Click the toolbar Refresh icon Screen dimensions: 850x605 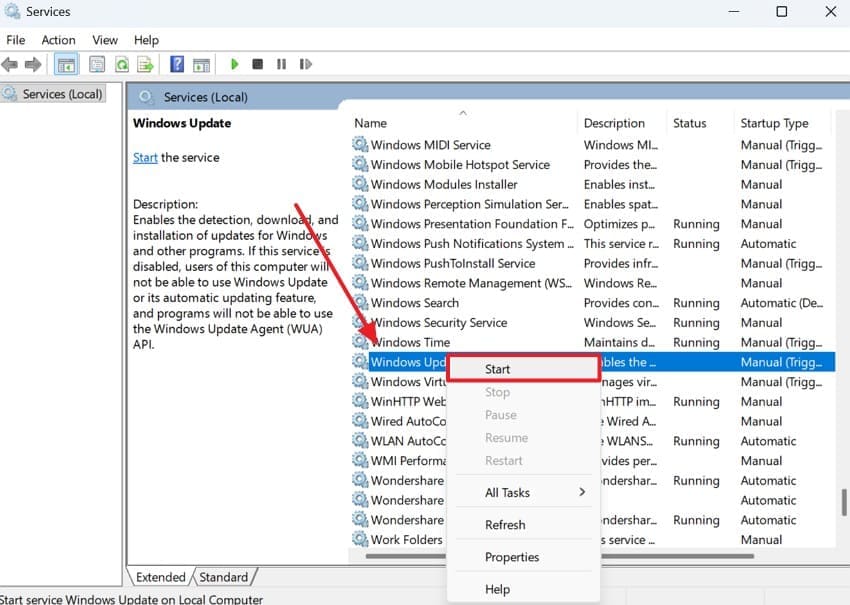122,65
